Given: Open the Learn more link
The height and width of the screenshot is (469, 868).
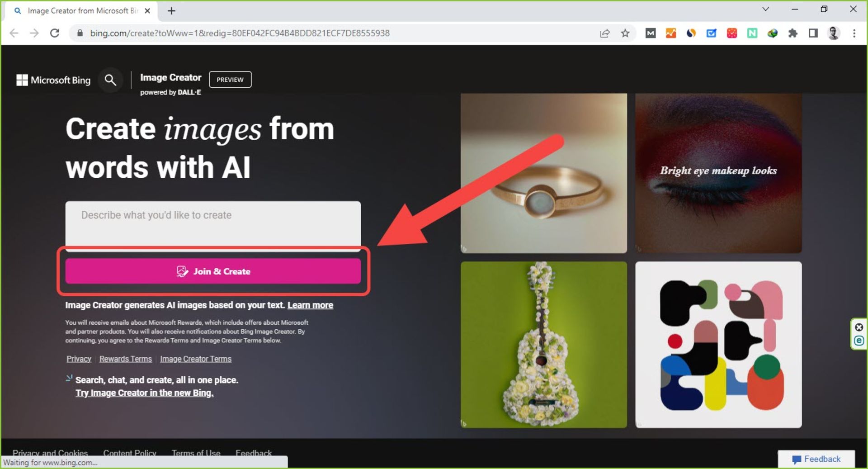Looking at the screenshot, I should coord(310,305).
